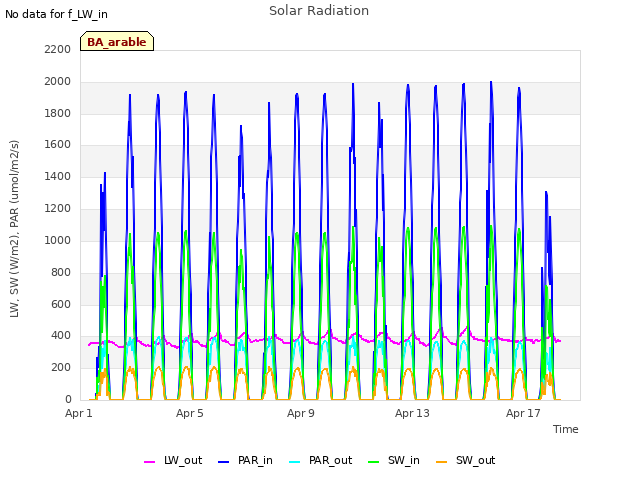This screenshot has height=480, width=640.
Task: Click the SW_in legend label
Action: coord(403,461)
